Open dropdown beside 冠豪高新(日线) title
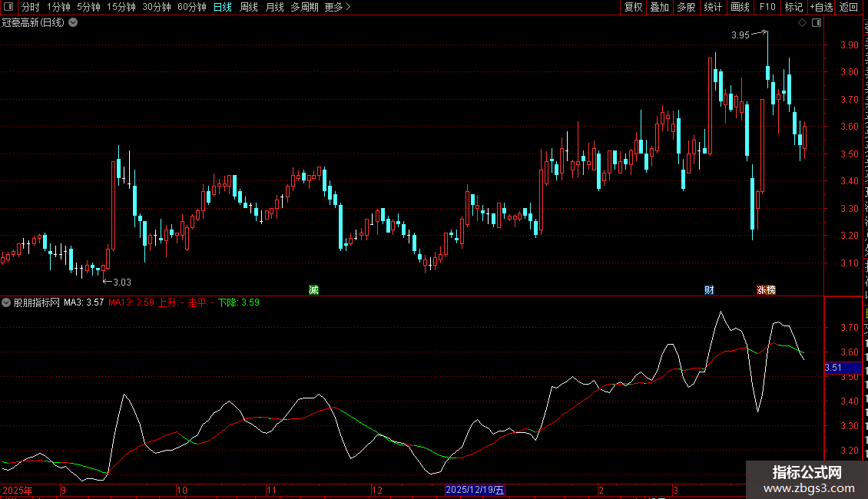This screenshot has width=868, height=499. click(x=73, y=23)
